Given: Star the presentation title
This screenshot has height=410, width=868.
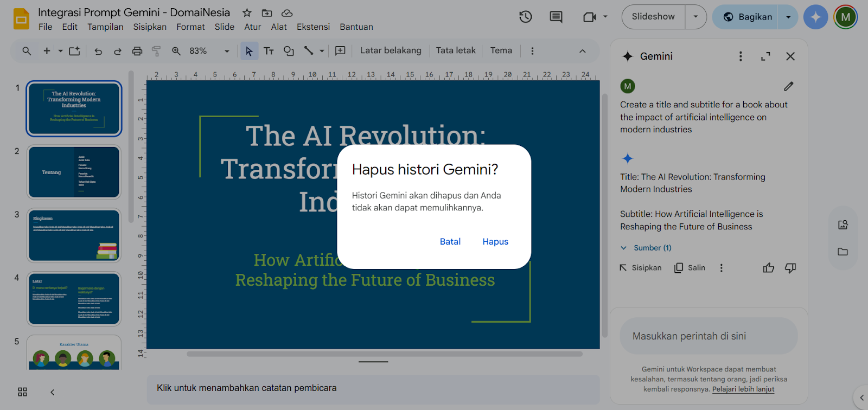Looking at the screenshot, I should [x=247, y=12].
